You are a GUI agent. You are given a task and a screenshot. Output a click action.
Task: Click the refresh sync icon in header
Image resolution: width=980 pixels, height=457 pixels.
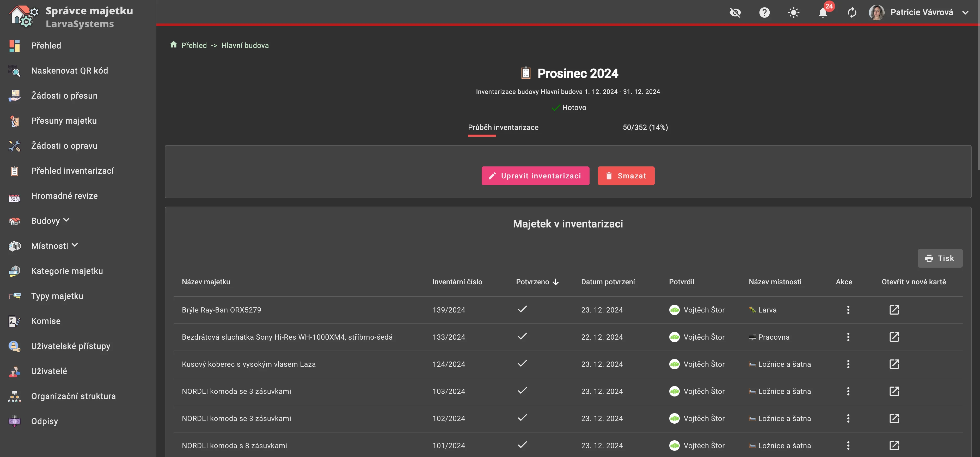pos(852,13)
